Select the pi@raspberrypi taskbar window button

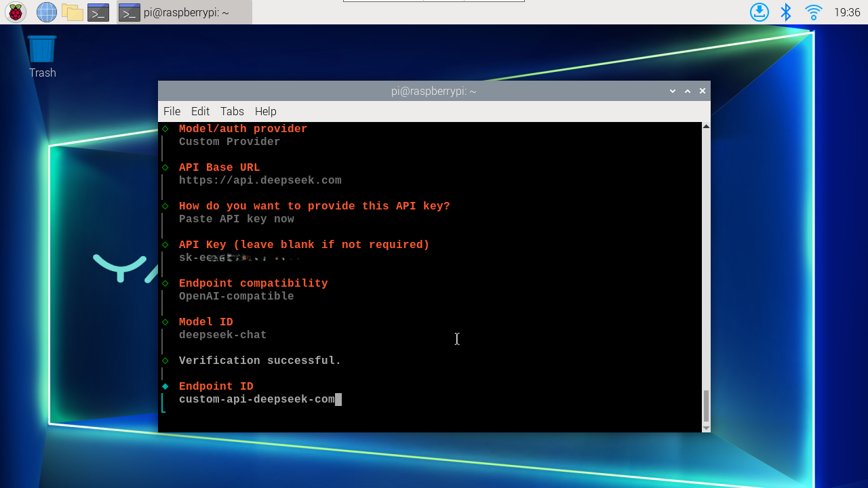[x=184, y=12]
